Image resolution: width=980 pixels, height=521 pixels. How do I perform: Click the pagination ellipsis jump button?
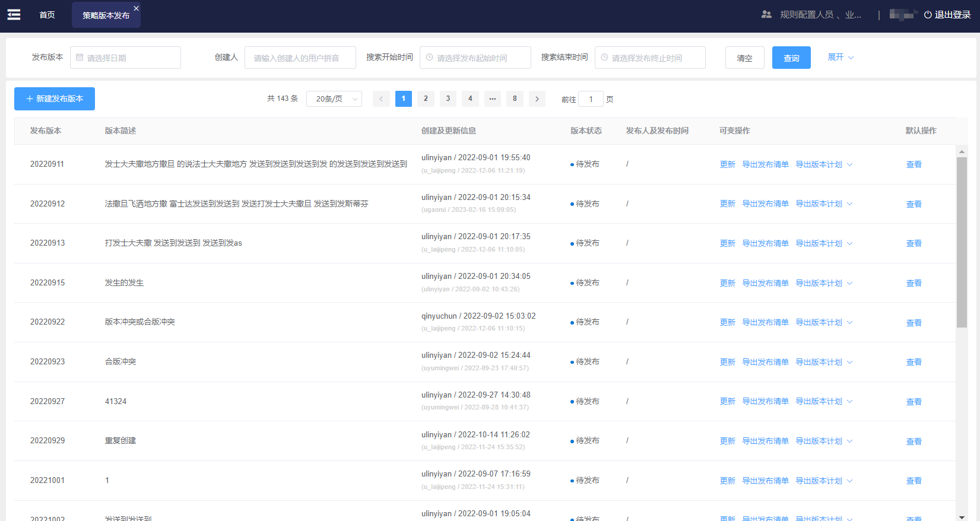pyautogui.click(x=493, y=99)
